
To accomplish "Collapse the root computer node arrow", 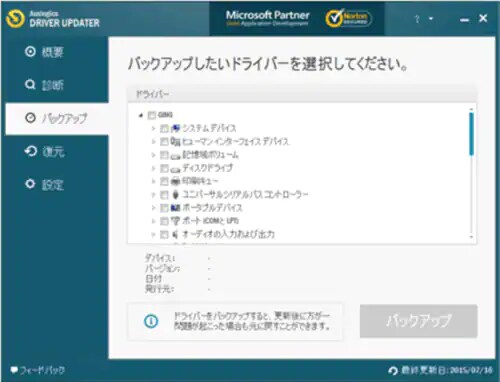I will (x=141, y=115).
